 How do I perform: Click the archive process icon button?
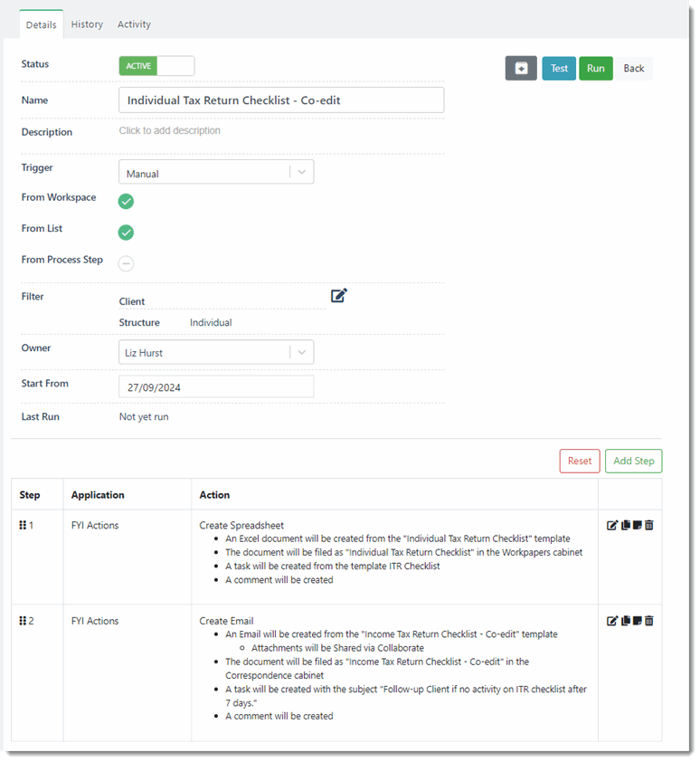pyautogui.click(x=521, y=69)
